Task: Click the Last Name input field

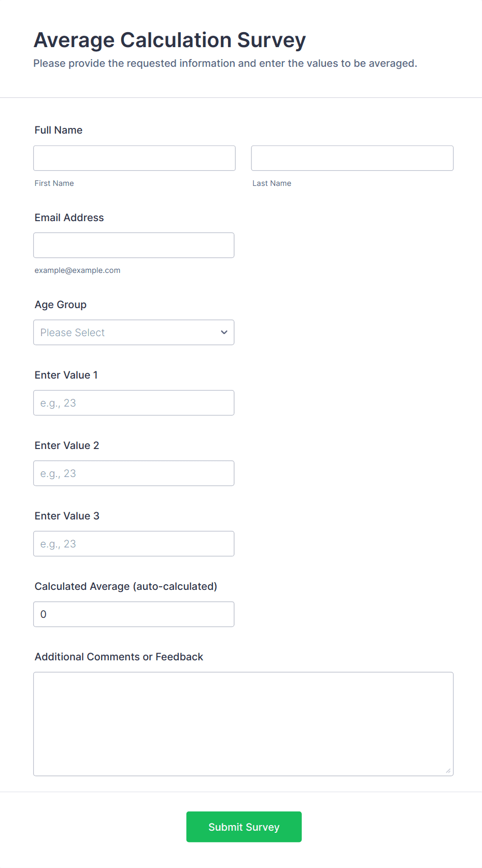Action: point(352,158)
